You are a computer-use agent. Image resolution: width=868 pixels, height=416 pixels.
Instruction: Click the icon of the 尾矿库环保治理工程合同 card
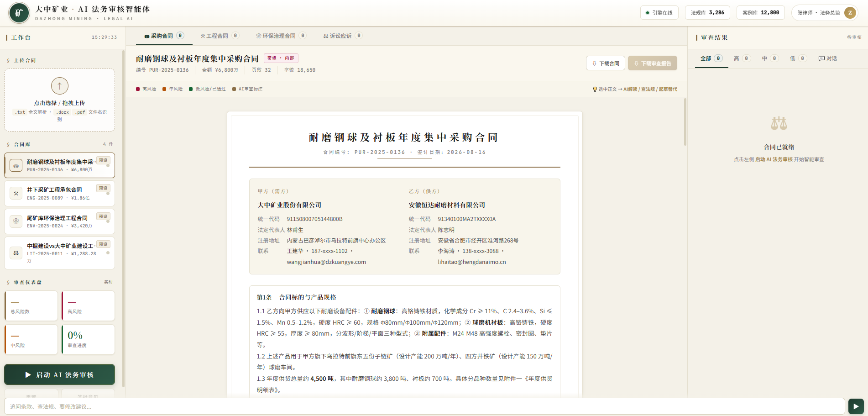pos(16,221)
